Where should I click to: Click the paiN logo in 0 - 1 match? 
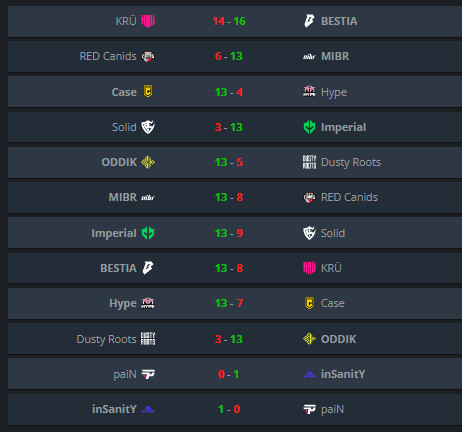click(148, 374)
